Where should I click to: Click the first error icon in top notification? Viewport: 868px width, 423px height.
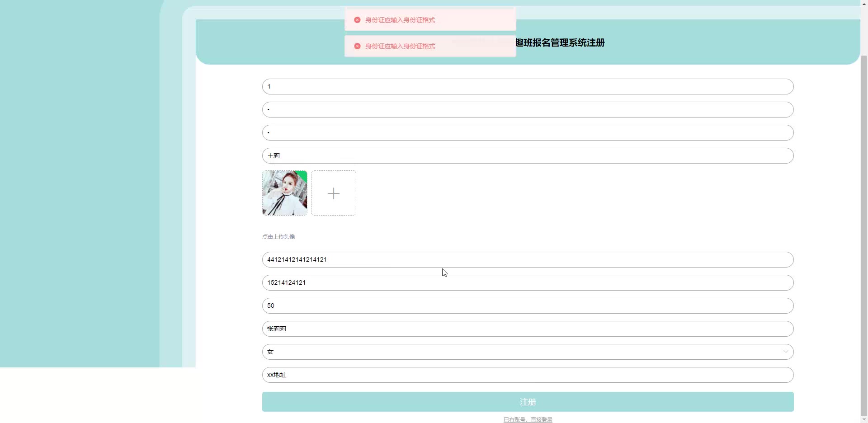pyautogui.click(x=357, y=20)
